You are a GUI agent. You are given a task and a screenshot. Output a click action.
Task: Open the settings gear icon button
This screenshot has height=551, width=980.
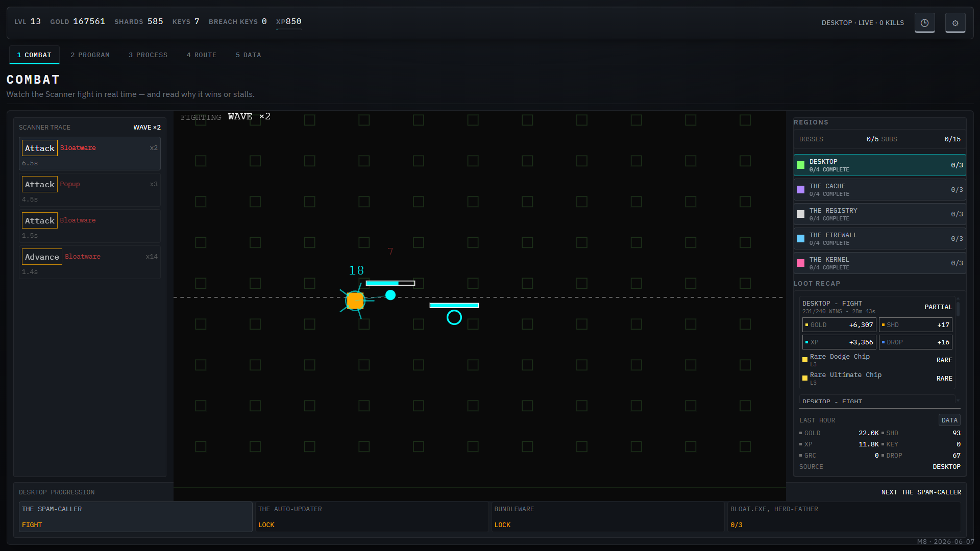pyautogui.click(x=955, y=23)
